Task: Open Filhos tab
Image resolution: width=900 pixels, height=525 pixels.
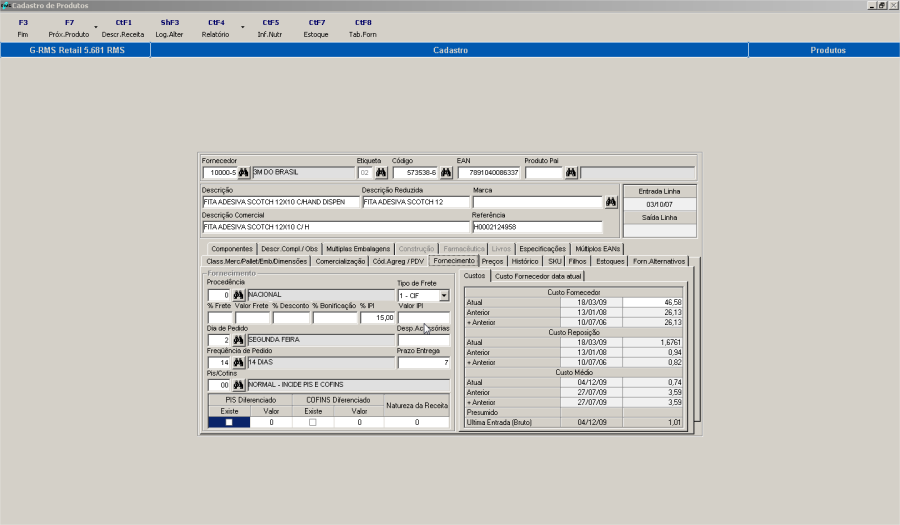Action: tap(577, 261)
